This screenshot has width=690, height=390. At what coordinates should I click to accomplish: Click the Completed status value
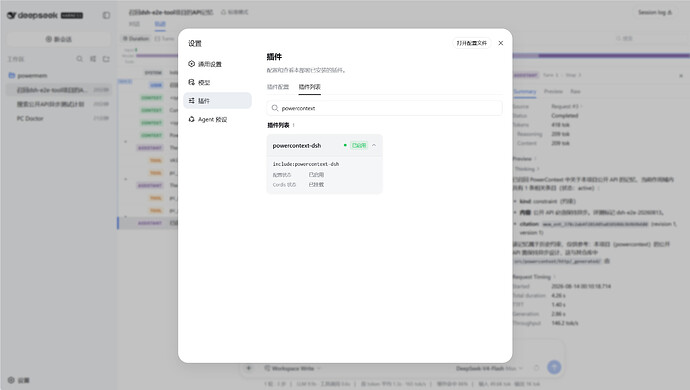tap(565, 116)
